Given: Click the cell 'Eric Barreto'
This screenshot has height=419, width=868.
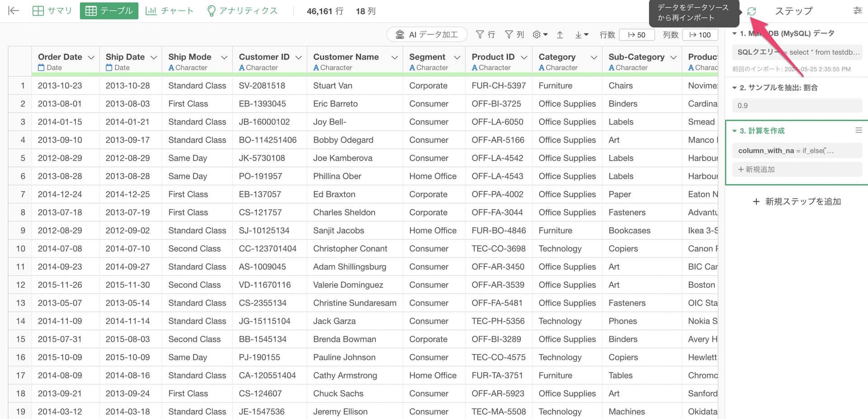Looking at the screenshot, I should coord(335,104).
